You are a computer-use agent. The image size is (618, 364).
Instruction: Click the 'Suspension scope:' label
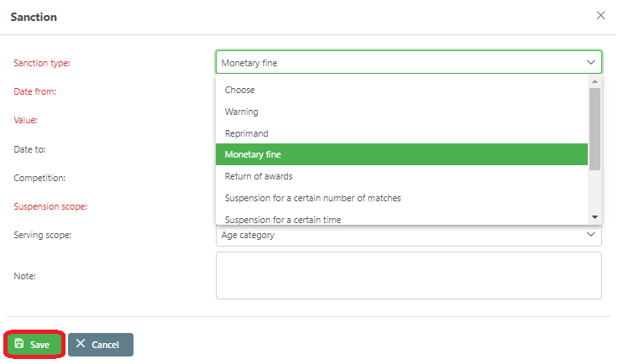(50, 206)
